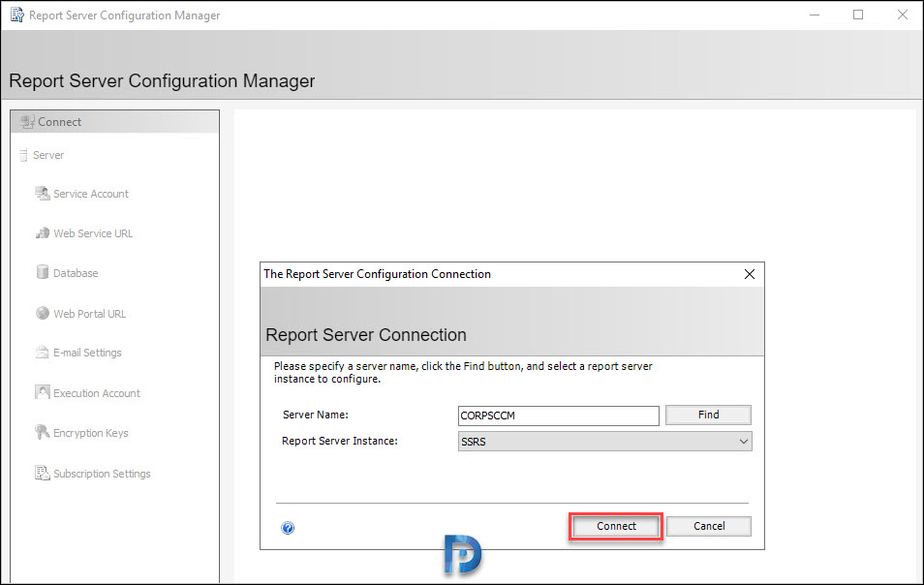
Task: Click the E-mail Settings envelope icon
Action: pos(42,353)
